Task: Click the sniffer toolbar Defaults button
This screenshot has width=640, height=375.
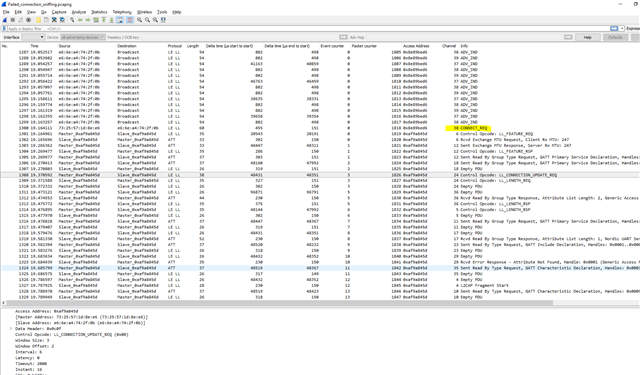Action: (x=615, y=37)
